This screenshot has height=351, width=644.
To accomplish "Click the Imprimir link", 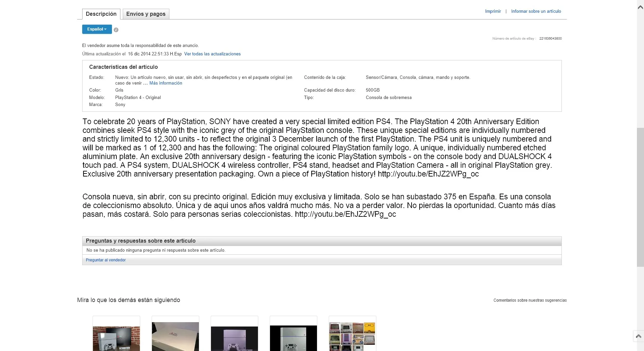I will pos(493,11).
